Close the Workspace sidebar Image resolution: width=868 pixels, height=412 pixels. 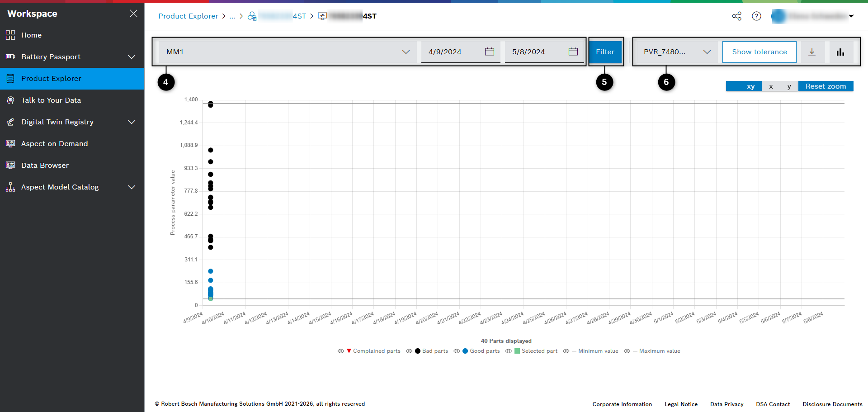(133, 14)
